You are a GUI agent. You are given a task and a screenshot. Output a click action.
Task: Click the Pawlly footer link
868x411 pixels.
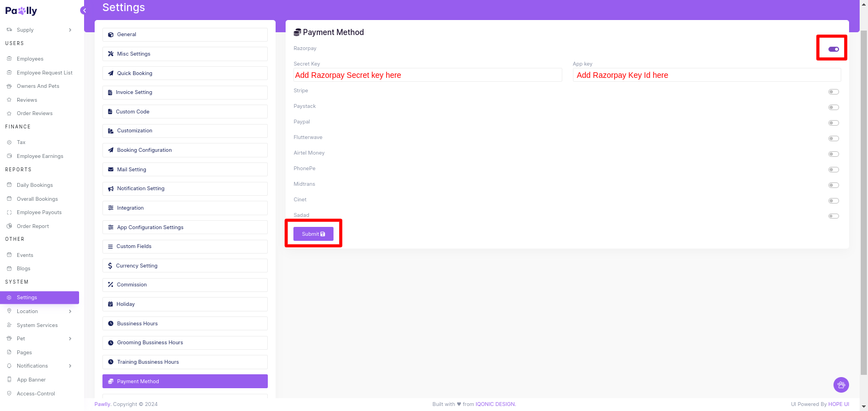point(102,404)
